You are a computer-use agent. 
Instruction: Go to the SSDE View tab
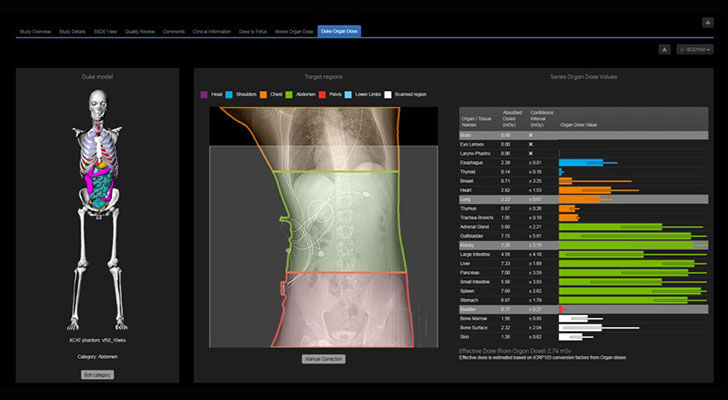(x=105, y=32)
